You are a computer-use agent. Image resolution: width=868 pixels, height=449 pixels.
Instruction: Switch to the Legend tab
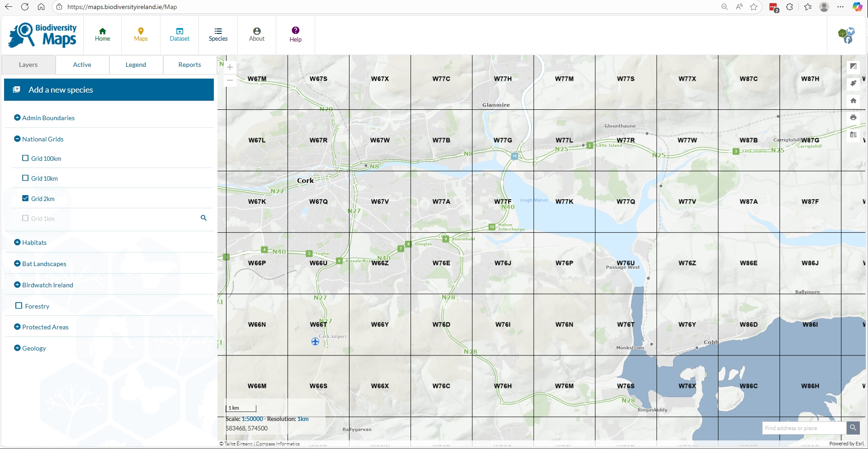coord(136,65)
